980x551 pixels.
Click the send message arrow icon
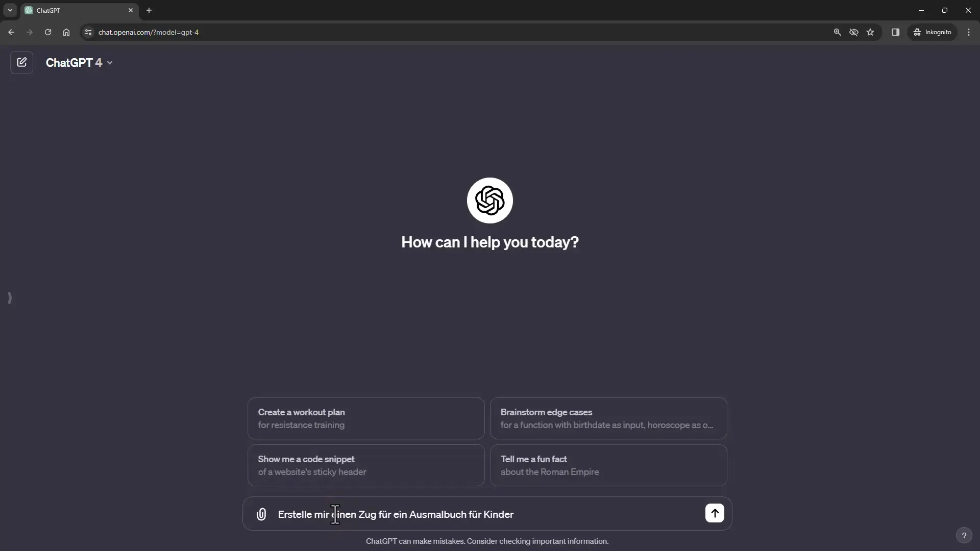tap(714, 513)
